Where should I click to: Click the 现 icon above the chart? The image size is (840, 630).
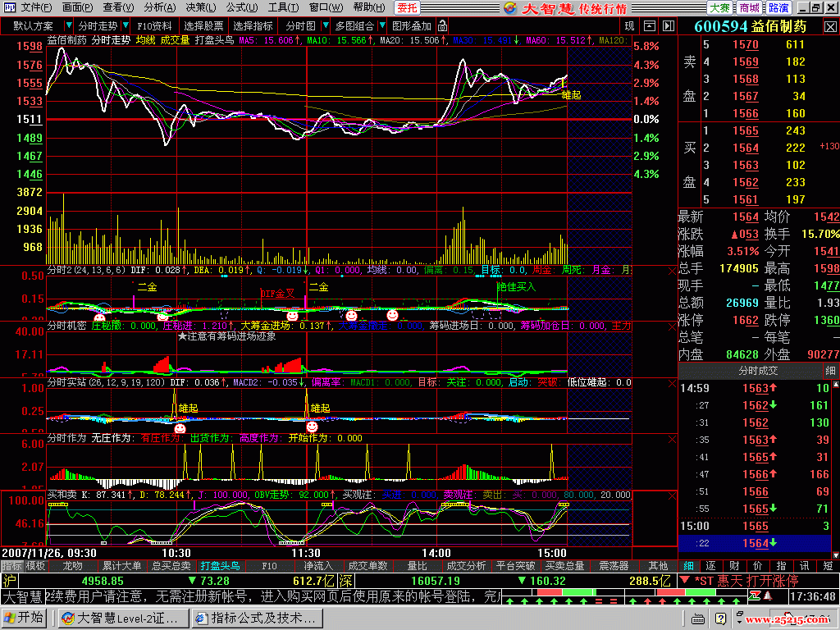pyautogui.click(x=630, y=26)
